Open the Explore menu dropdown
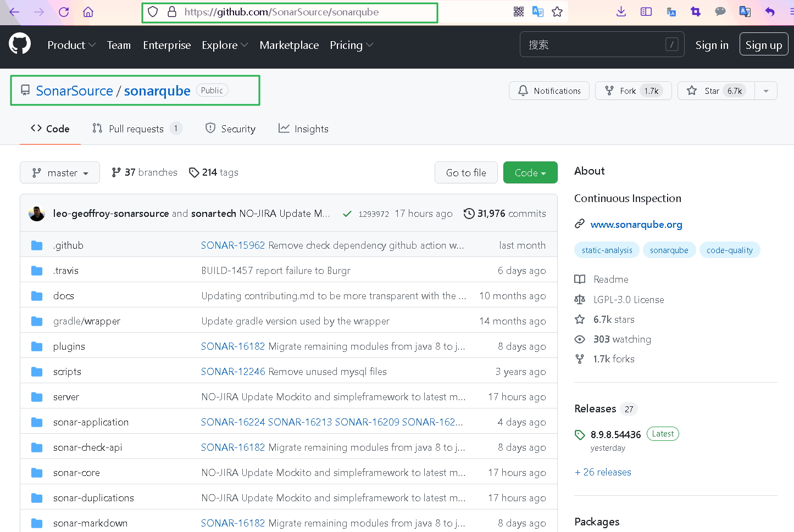The width and height of the screenshot is (794, 532). coord(225,45)
